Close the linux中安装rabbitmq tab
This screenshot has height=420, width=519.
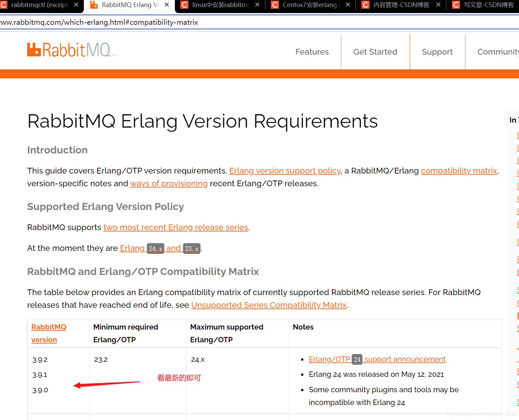[257, 5]
